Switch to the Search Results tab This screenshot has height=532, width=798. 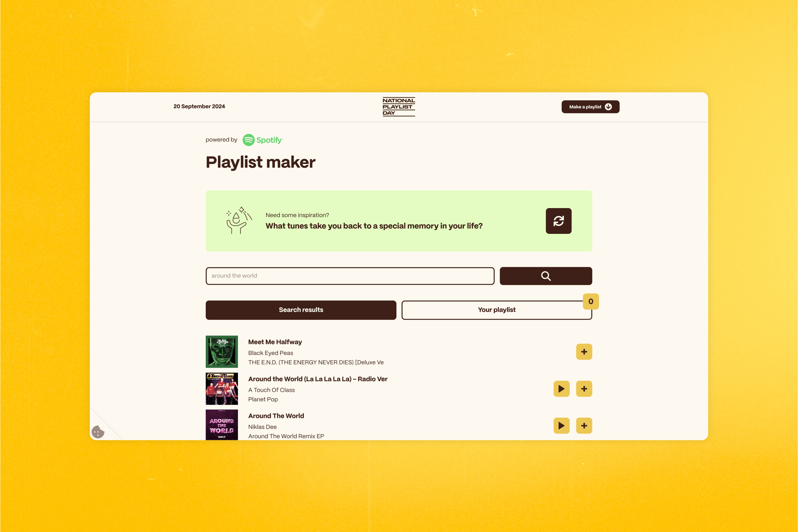[x=301, y=309]
